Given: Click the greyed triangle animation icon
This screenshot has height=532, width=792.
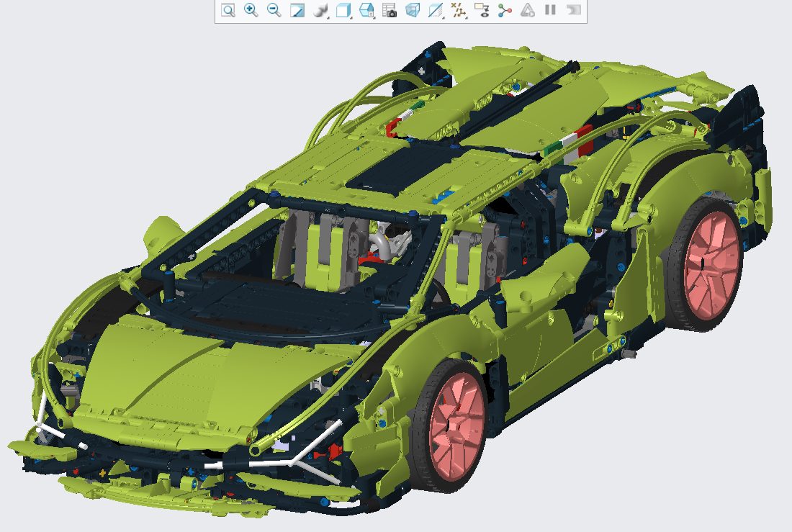Looking at the screenshot, I should (x=527, y=10).
